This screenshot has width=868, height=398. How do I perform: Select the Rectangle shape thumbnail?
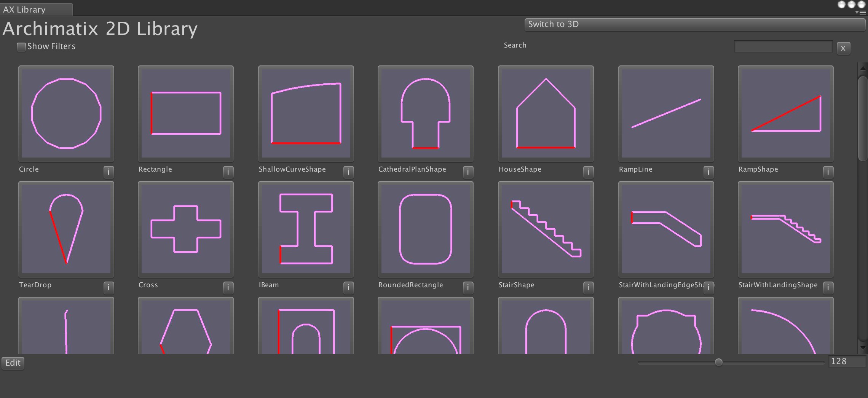click(x=186, y=113)
